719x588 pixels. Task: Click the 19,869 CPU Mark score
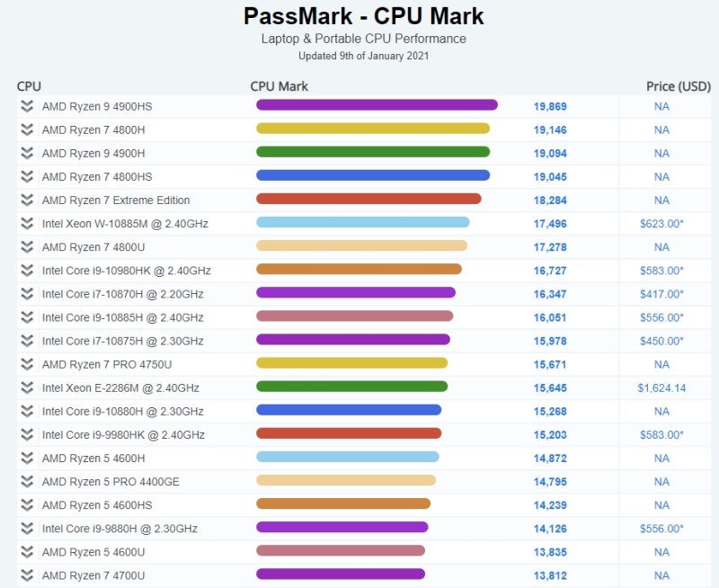point(550,106)
